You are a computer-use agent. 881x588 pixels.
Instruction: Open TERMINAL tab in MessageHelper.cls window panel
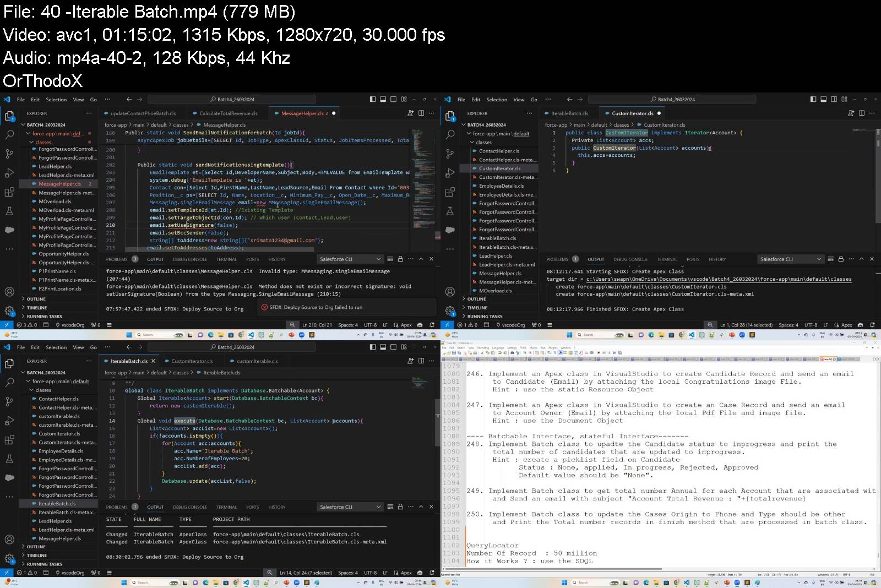[x=226, y=259]
